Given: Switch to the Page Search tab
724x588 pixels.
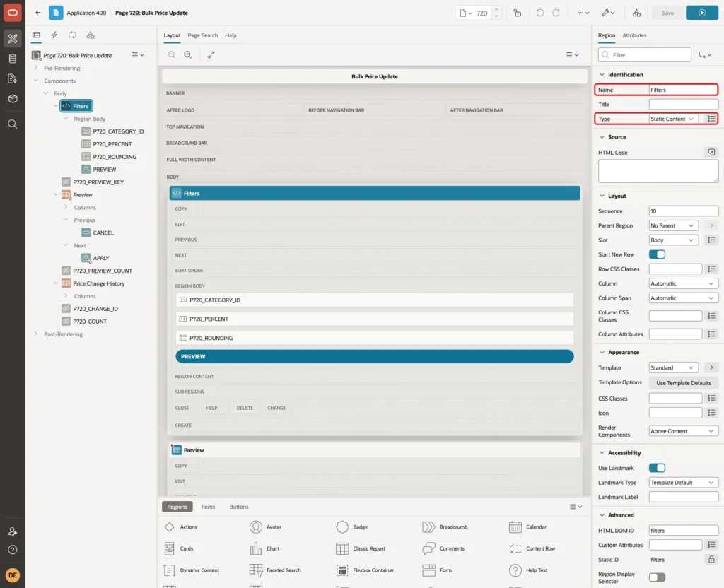Looking at the screenshot, I should pos(202,35).
